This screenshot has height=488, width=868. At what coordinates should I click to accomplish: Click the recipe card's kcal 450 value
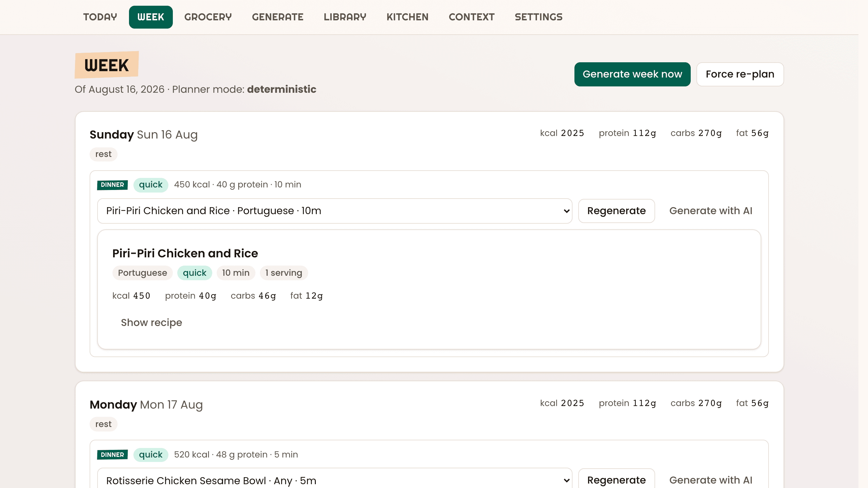132,296
